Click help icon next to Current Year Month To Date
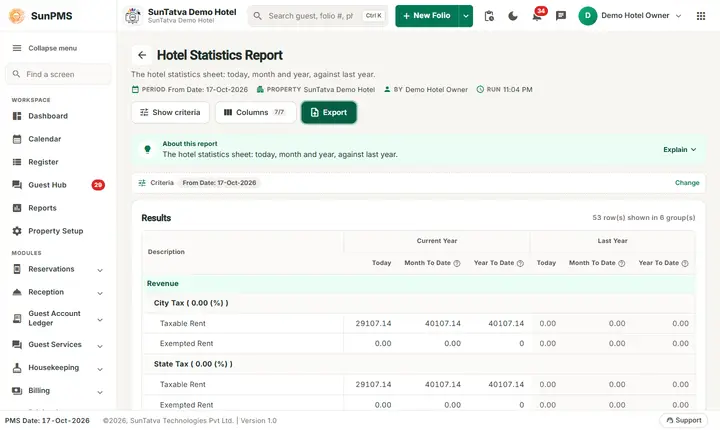Viewport: 720px width, 430px height. point(457,263)
